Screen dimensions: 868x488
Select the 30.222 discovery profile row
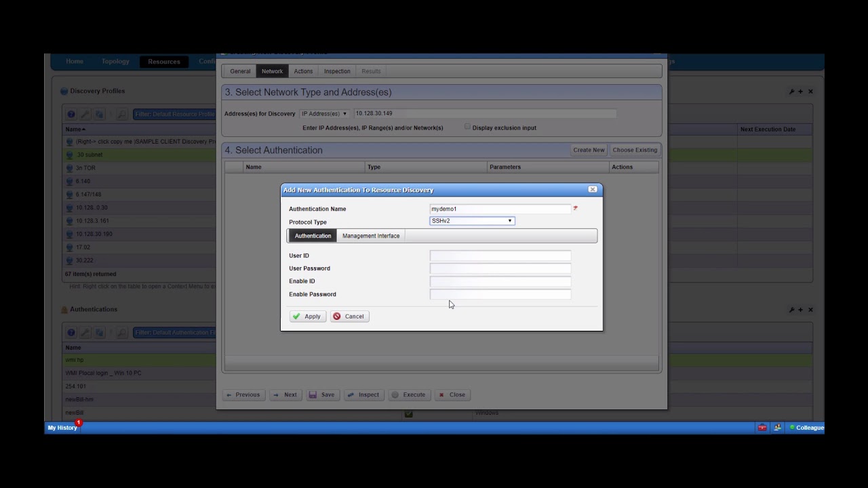pos(140,260)
